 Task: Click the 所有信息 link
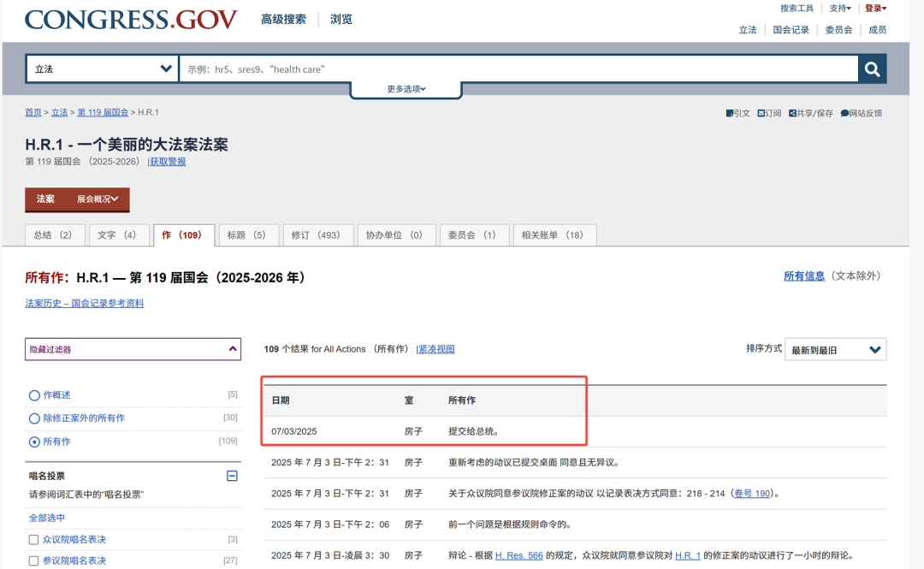803,276
